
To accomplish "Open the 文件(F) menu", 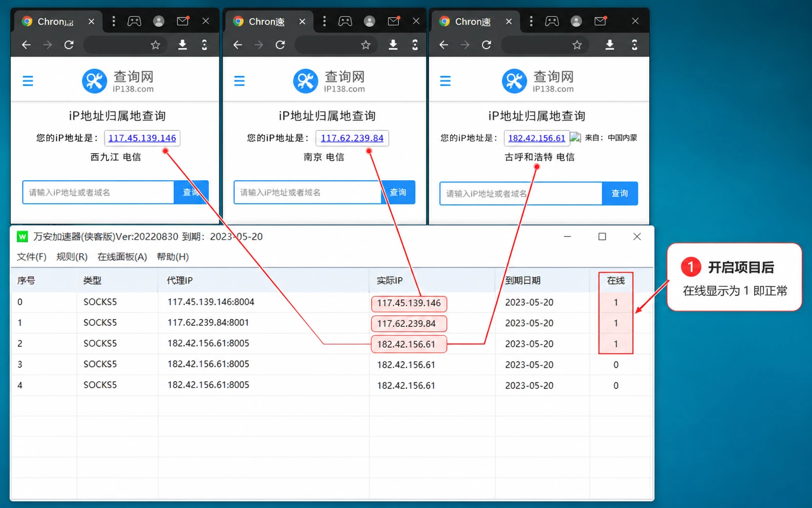I will coord(32,257).
